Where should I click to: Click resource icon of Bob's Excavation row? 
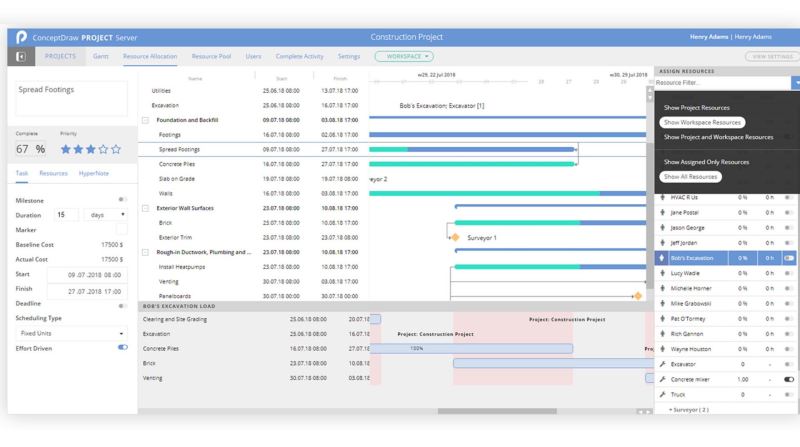pos(662,258)
